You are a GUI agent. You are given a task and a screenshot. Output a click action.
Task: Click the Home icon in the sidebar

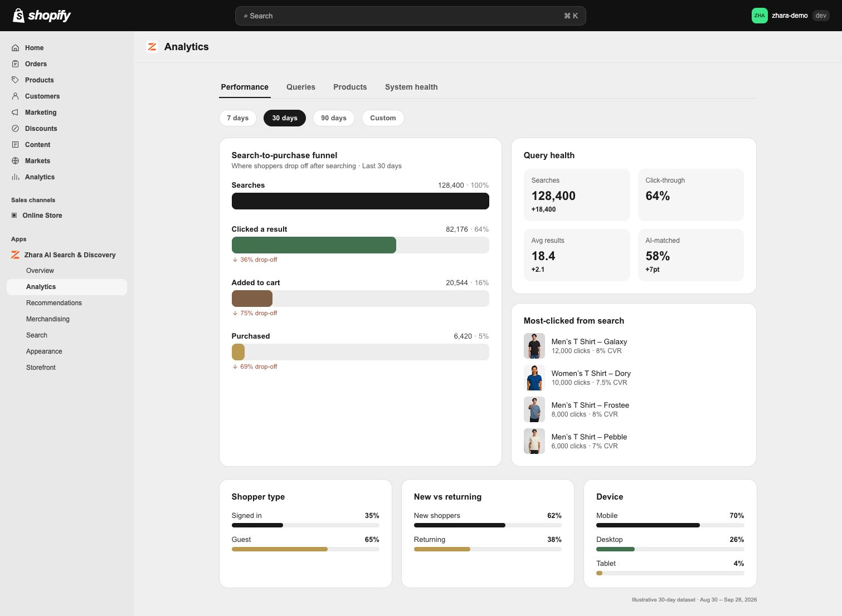[16, 48]
